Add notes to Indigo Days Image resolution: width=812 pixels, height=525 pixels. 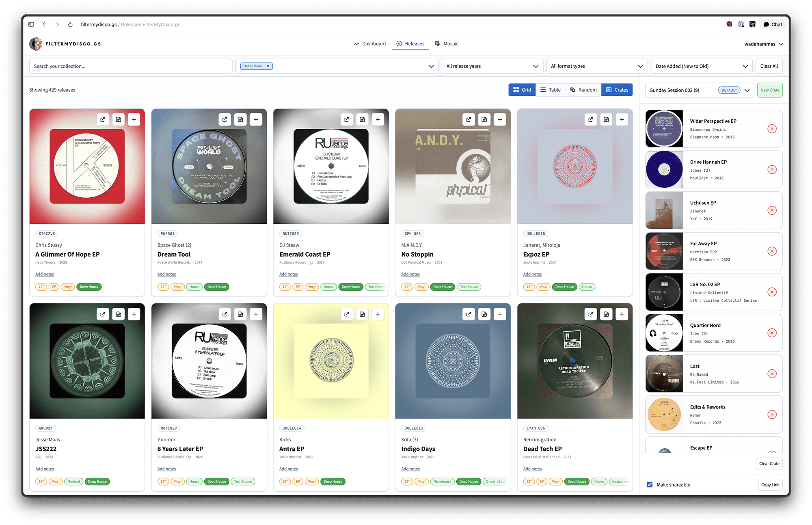pyautogui.click(x=410, y=469)
